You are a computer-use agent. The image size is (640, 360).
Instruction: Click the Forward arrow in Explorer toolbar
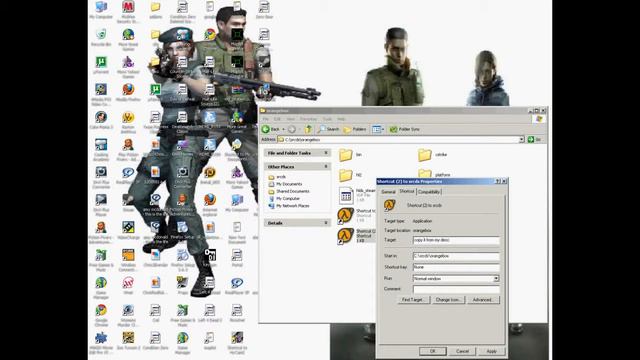pos(292,129)
